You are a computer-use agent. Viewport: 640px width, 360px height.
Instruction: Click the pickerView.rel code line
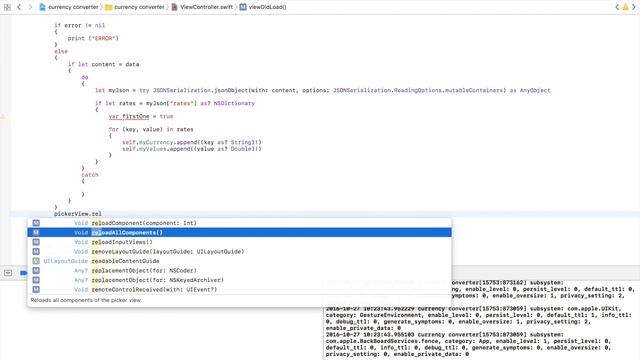pos(78,213)
